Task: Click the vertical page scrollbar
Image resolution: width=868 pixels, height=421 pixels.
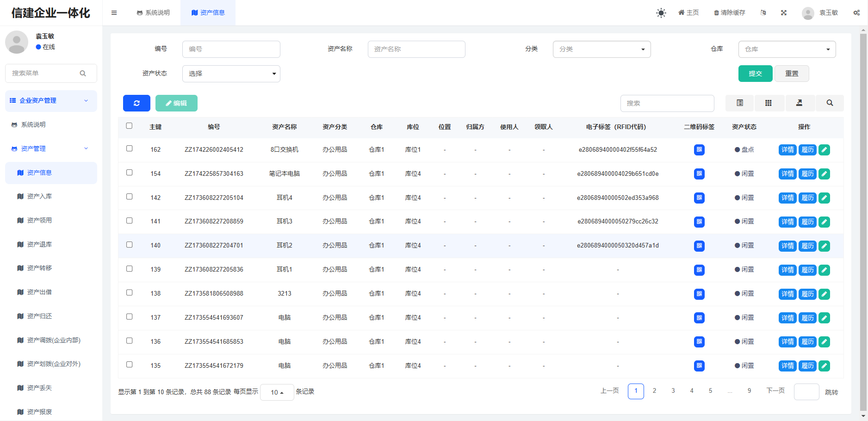Action: coord(863,222)
